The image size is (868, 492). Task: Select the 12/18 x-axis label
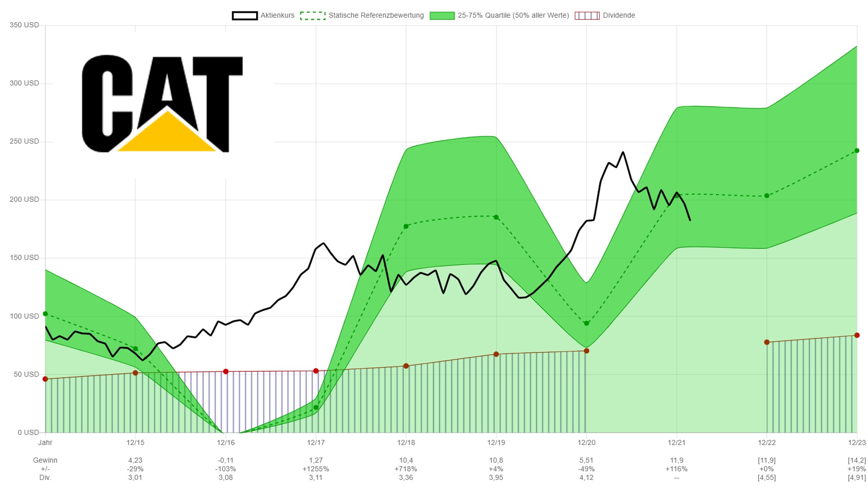tap(406, 443)
